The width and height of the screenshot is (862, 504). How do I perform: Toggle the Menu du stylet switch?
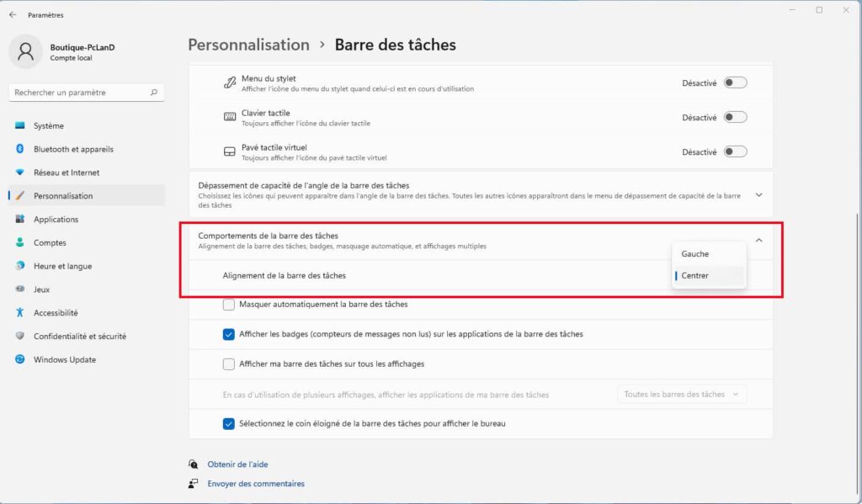coord(735,82)
